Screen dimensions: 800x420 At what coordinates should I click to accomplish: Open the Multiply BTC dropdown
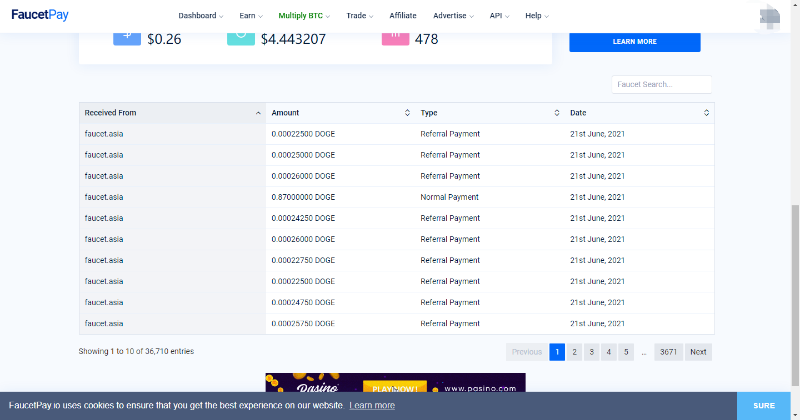(304, 16)
